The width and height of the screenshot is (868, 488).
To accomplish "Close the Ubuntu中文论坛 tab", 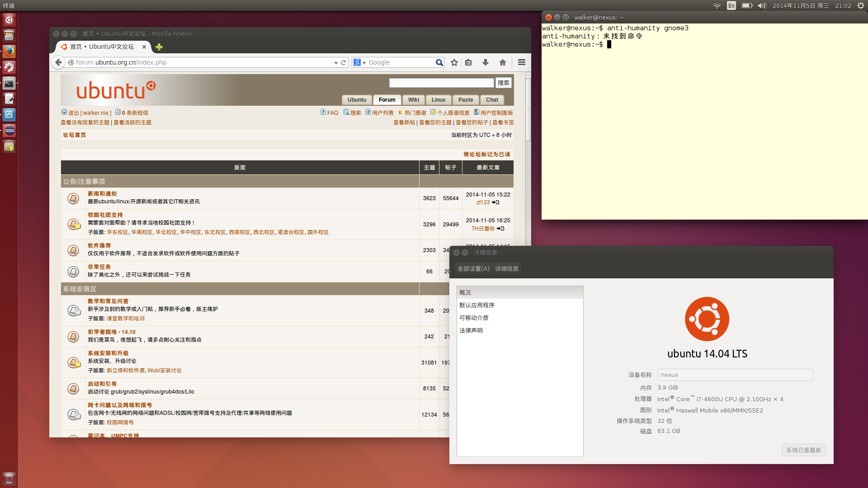I will pos(144,47).
